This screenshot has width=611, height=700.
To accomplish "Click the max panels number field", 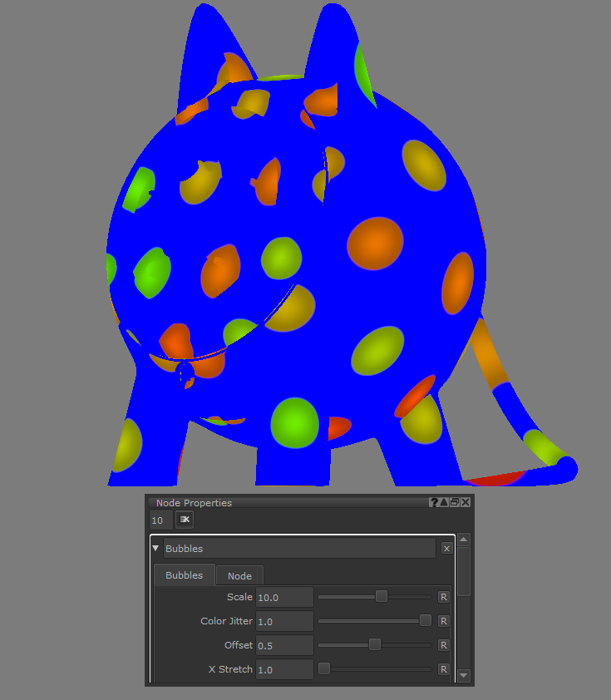I will point(160,520).
